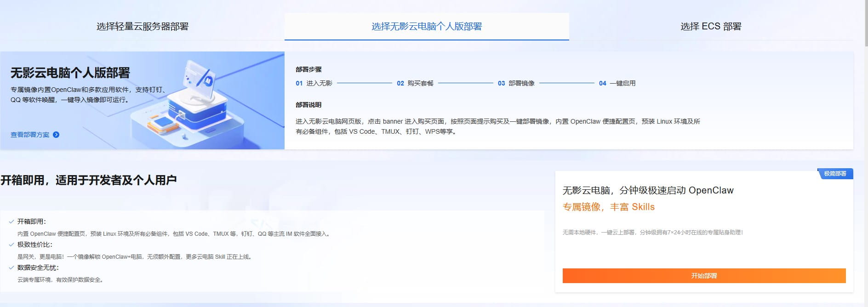Click the 开箱即用,适用于开发者及个人用户 heading
Viewport: 868px width, 307px height.
[x=88, y=180]
